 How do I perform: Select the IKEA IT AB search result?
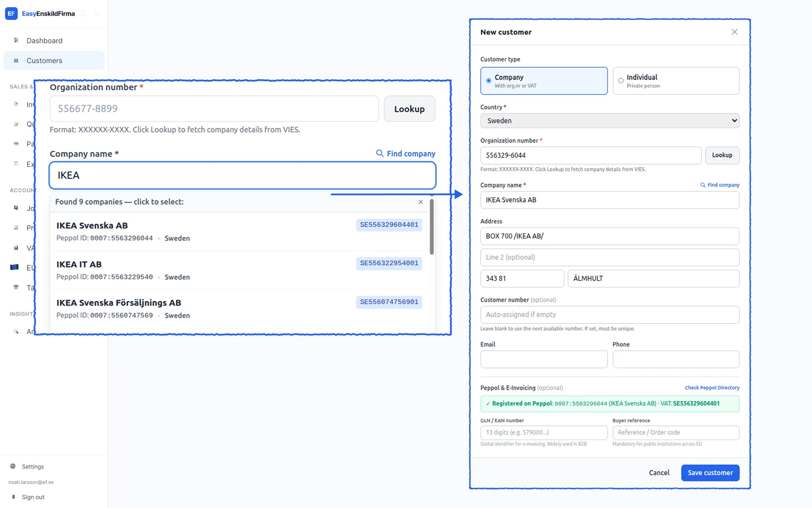[x=239, y=270]
